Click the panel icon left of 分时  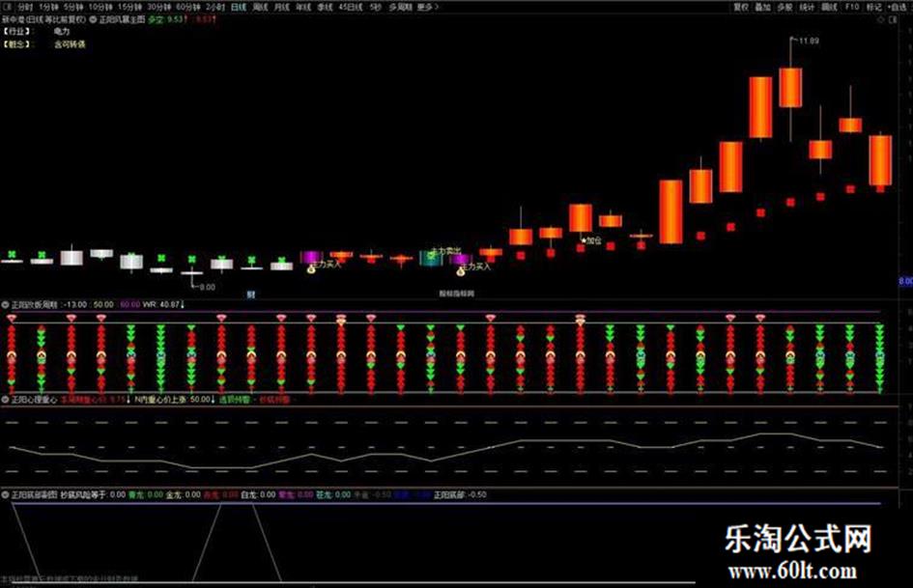[8, 7]
